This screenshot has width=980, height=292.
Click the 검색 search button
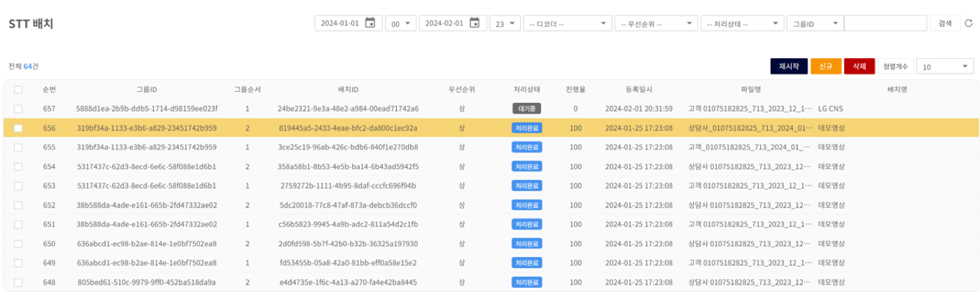click(x=945, y=23)
